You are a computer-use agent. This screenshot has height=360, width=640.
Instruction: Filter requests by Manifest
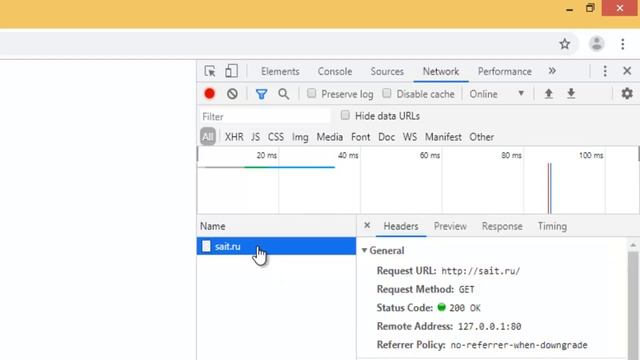(x=443, y=137)
